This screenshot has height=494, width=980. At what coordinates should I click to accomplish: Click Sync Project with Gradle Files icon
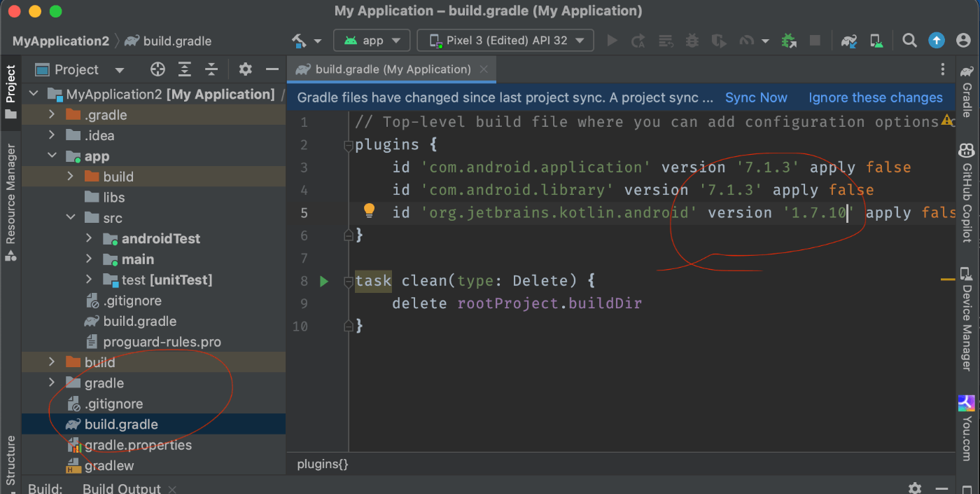tap(850, 41)
